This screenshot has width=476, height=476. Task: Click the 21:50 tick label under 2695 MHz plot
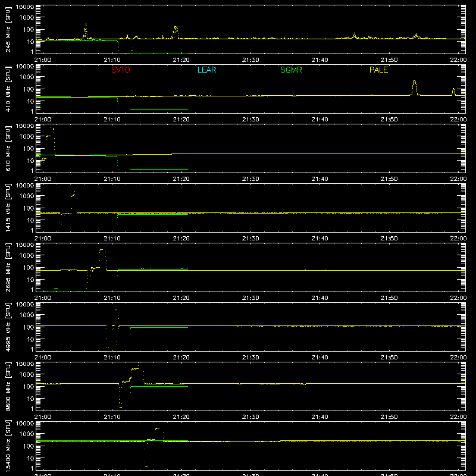click(389, 298)
